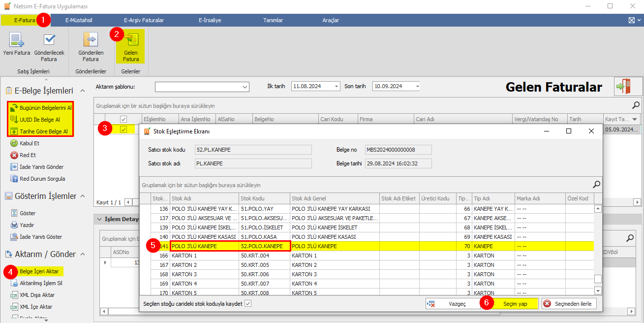
Task: Open the Yeni Fatura icon
Action: pyautogui.click(x=17, y=40)
